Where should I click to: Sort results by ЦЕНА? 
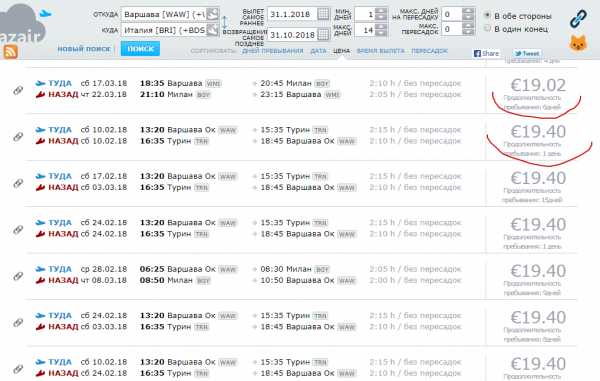coord(341,51)
